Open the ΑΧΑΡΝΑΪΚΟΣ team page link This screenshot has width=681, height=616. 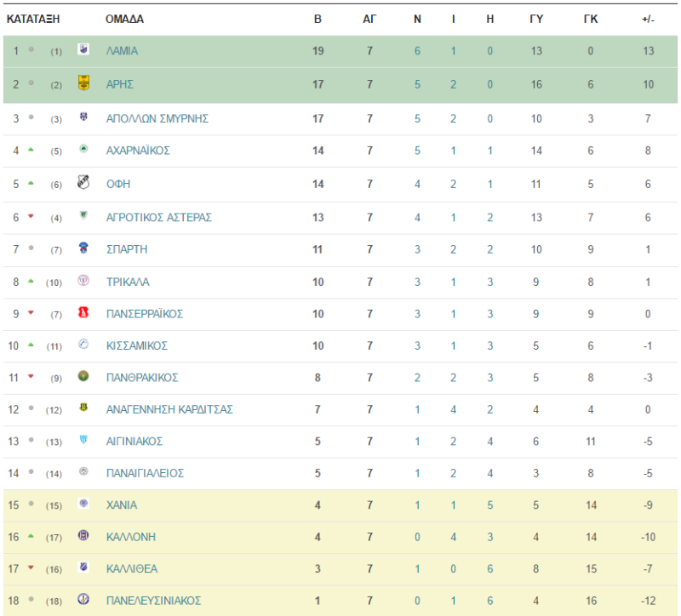click(138, 151)
